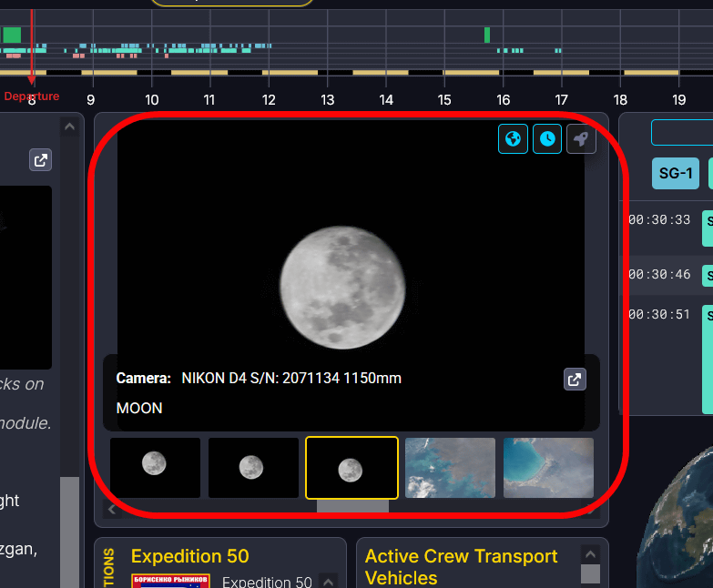Select the cloudy ocean Earth thumbnail

click(x=450, y=468)
